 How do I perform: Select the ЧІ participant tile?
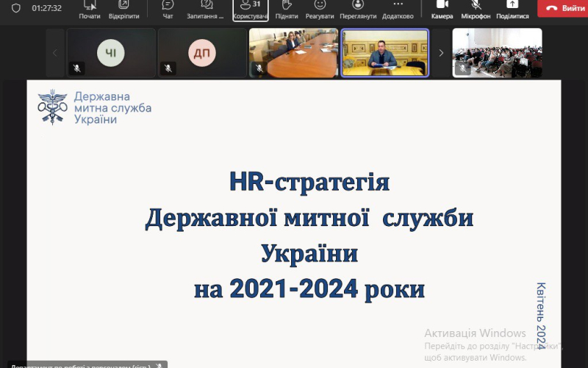coord(111,53)
